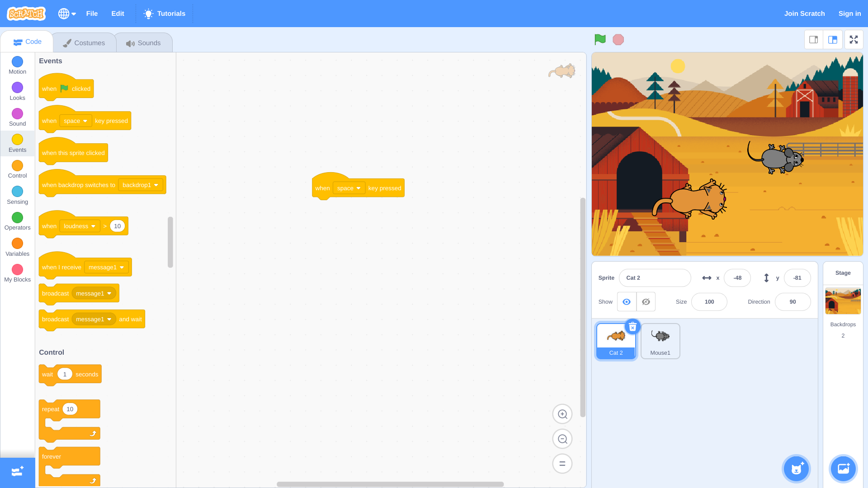Image resolution: width=868 pixels, height=488 pixels.
Task: Switch to Costumes tab
Action: tap(84, 42)
